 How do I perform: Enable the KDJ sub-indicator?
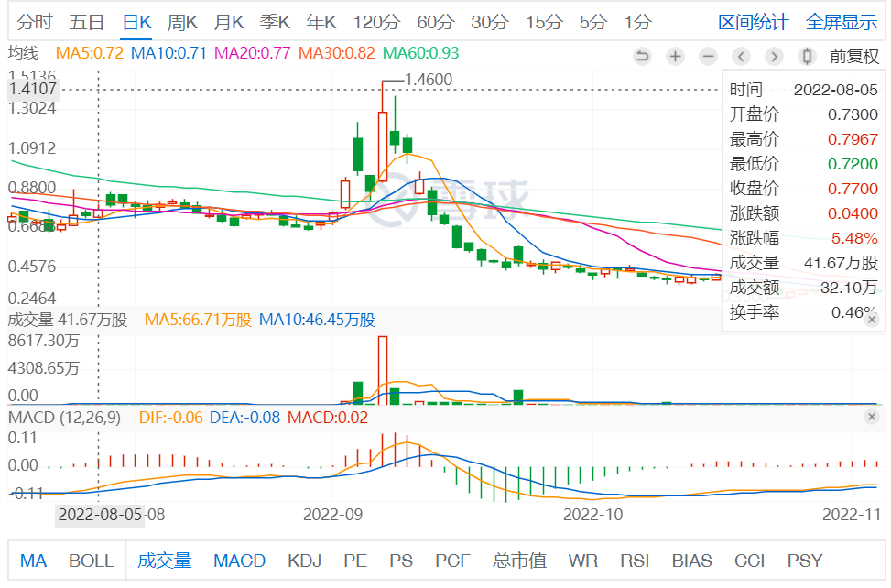click(304, 561)
